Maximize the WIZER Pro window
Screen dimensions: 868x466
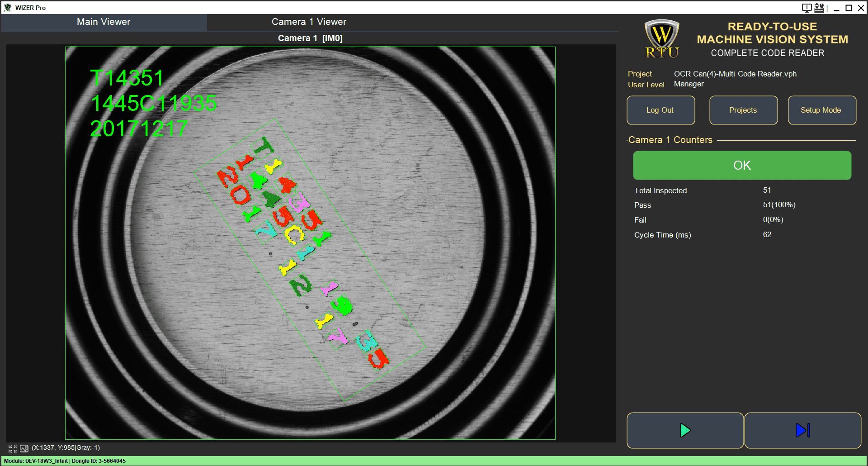[849, 8]
